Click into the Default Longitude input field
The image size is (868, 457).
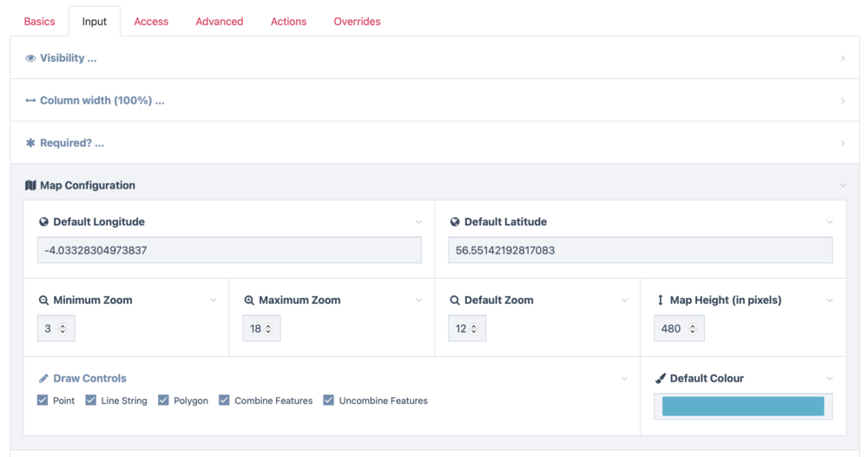coord(229,250)
